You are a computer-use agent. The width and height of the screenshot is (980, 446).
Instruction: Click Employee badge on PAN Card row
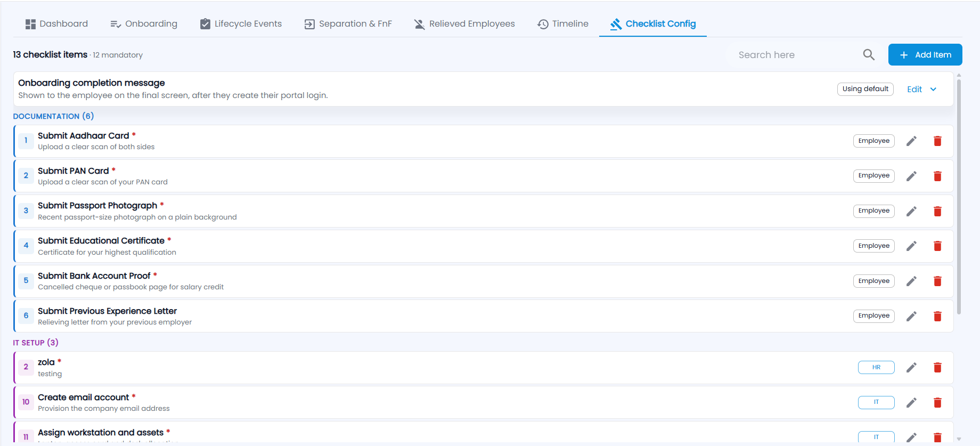click(x=874, y=176)
